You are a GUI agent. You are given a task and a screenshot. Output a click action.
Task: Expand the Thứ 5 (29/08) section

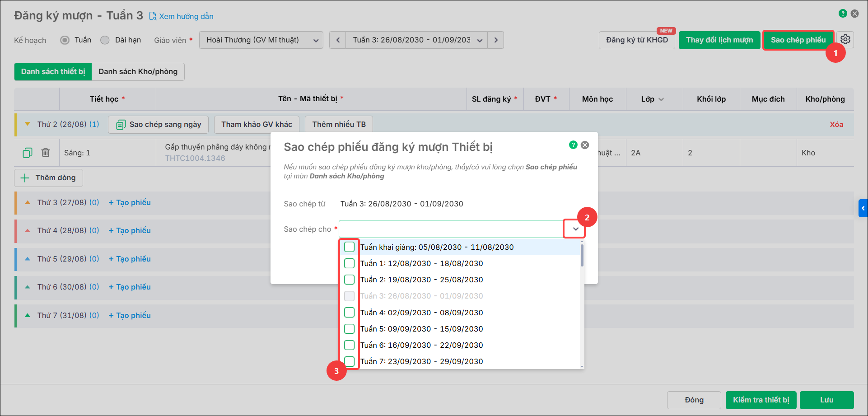[28, 259]
